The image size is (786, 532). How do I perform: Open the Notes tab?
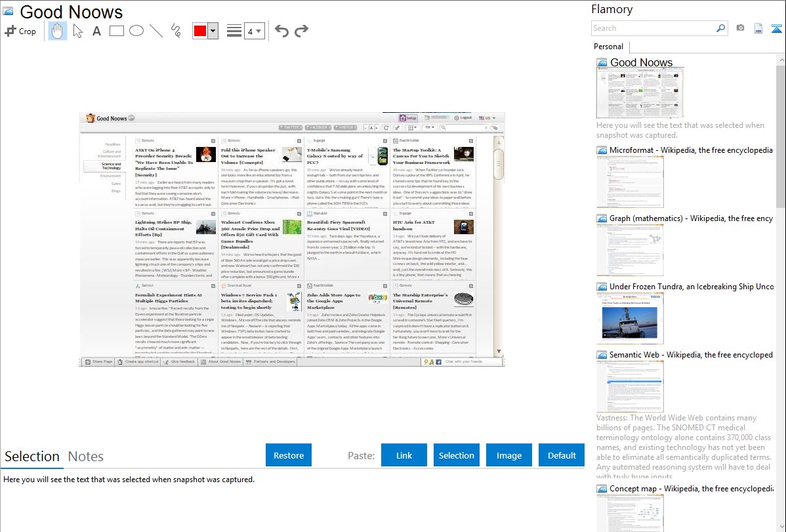(86, 457)
